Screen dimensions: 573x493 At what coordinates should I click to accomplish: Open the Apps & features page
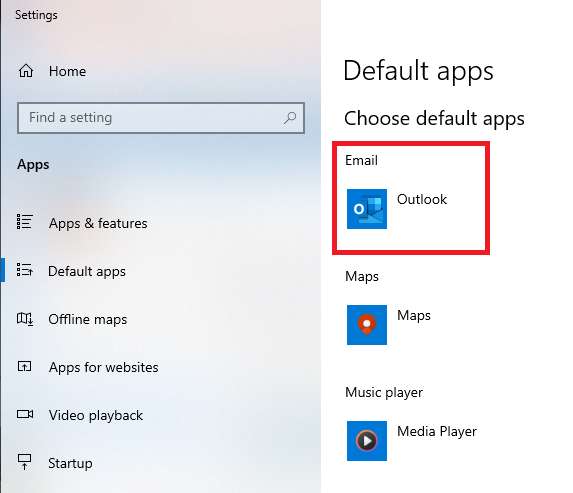click(x=98, y=223)
